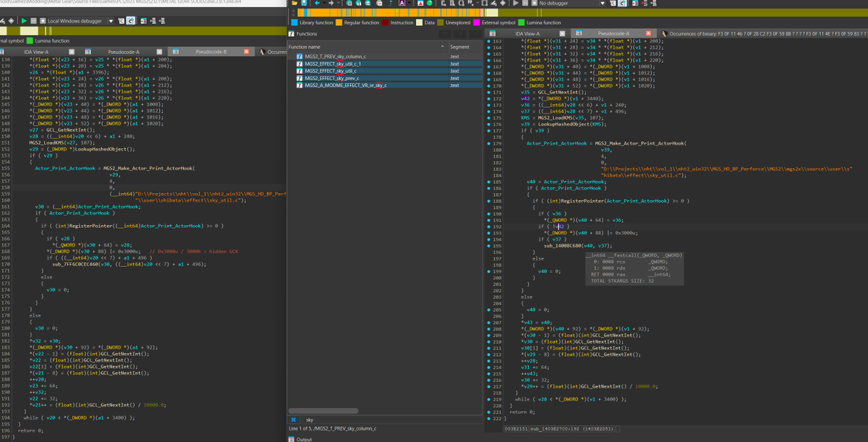Screen dimensions: 868x442
Task: Clear the functions filter with X button
Action: coord(294,420)
